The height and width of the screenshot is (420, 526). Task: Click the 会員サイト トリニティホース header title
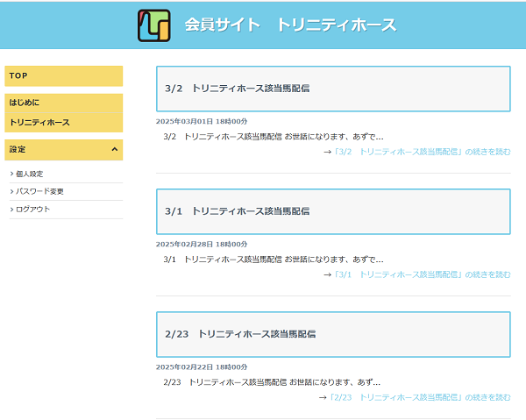point(290,25)
